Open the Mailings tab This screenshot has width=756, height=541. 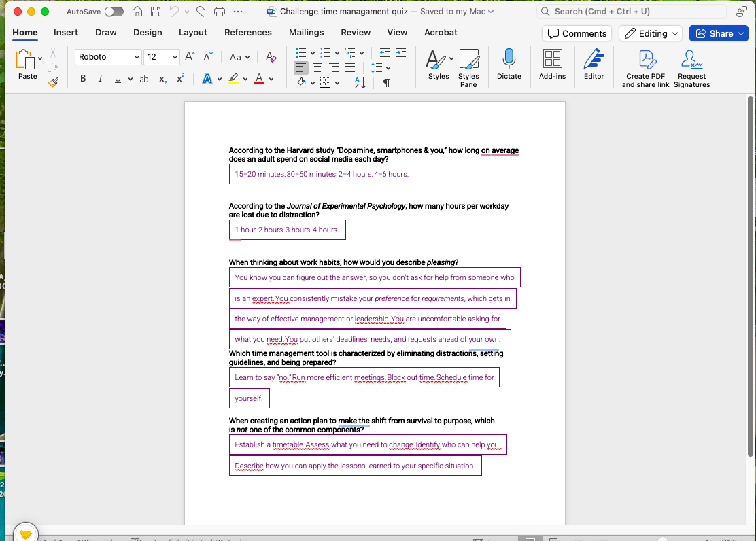click(306, 33)
